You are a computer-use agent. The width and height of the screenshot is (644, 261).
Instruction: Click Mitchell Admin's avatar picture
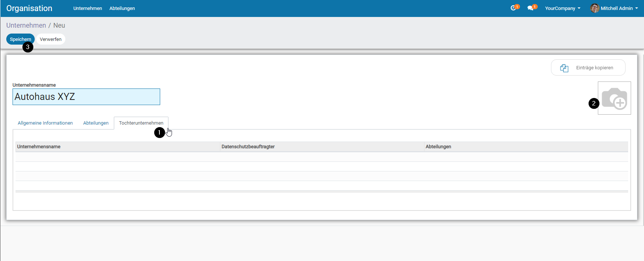[x=595, y=8]
